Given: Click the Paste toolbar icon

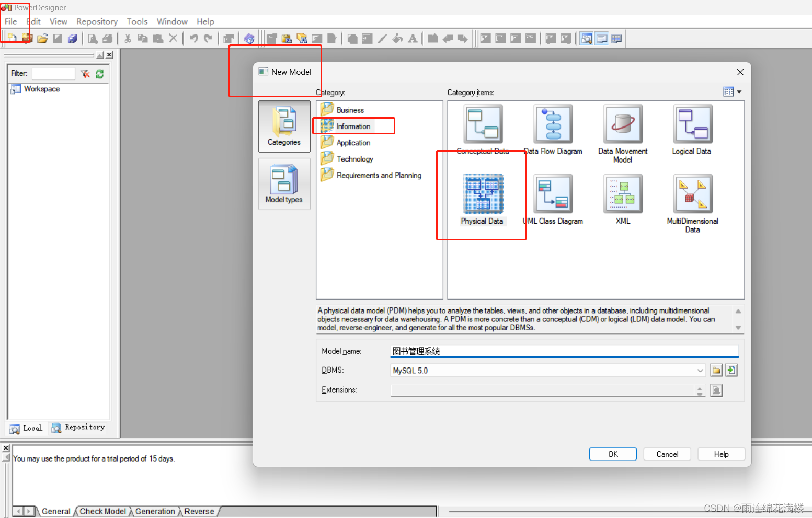Looking at the screenshot, I should tap(158, 38).
